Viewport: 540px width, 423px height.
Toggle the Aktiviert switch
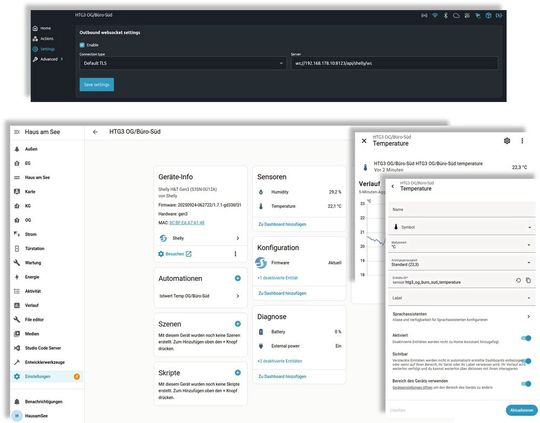point(526,338)
